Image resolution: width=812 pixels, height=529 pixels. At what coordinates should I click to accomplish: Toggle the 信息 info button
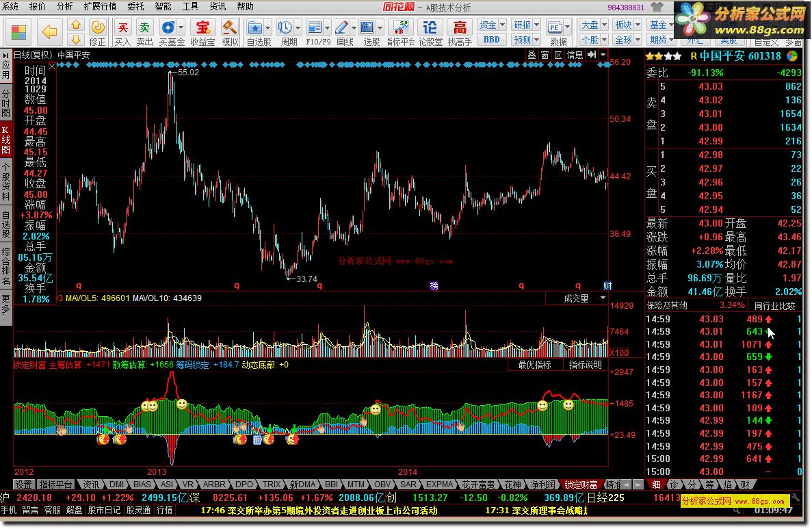point(575,54)
